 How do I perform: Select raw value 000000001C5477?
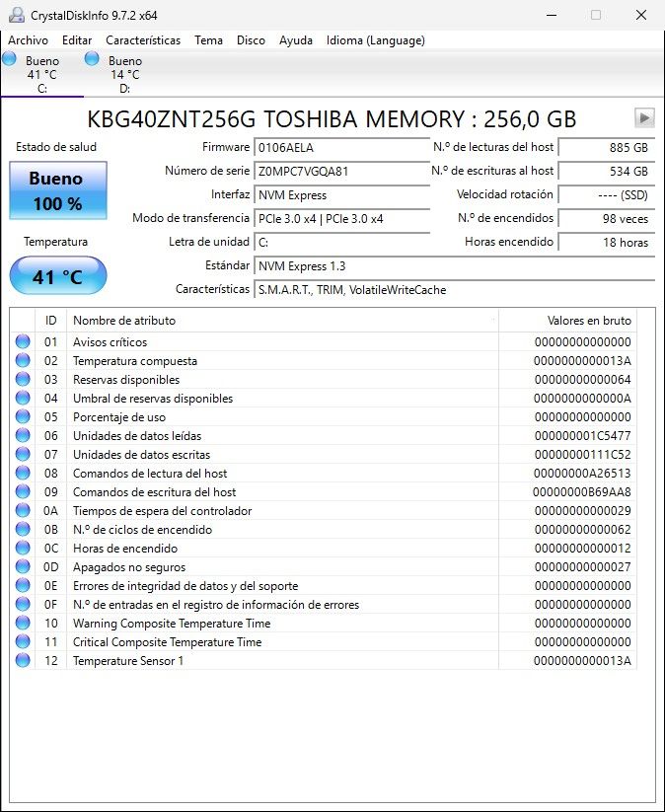pos(583,435)
